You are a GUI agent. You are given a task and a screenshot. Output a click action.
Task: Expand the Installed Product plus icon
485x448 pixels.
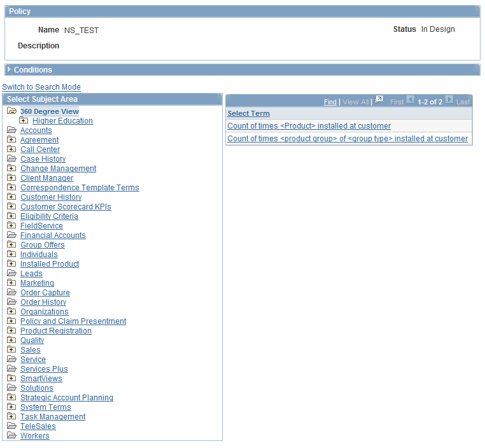[x=11, y=263]
